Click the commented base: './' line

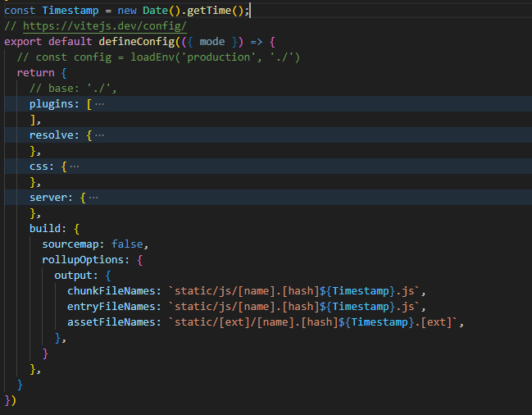tap(72, 89)
